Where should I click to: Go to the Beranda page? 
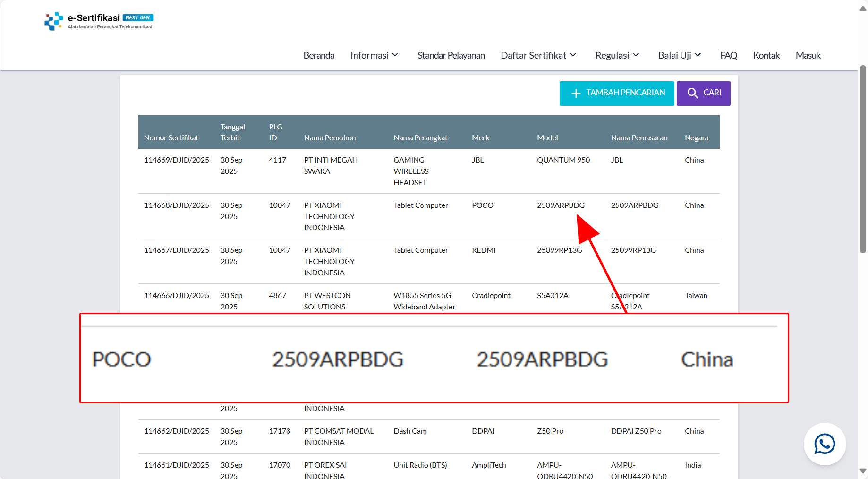click(319, 55)
